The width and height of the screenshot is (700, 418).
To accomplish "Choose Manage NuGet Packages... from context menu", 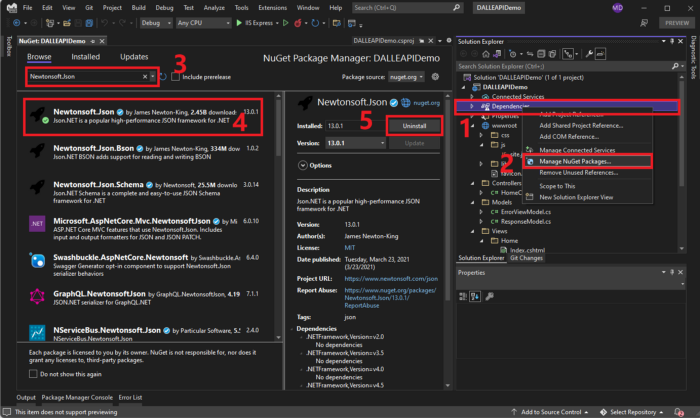I will (x=587, y=161).
